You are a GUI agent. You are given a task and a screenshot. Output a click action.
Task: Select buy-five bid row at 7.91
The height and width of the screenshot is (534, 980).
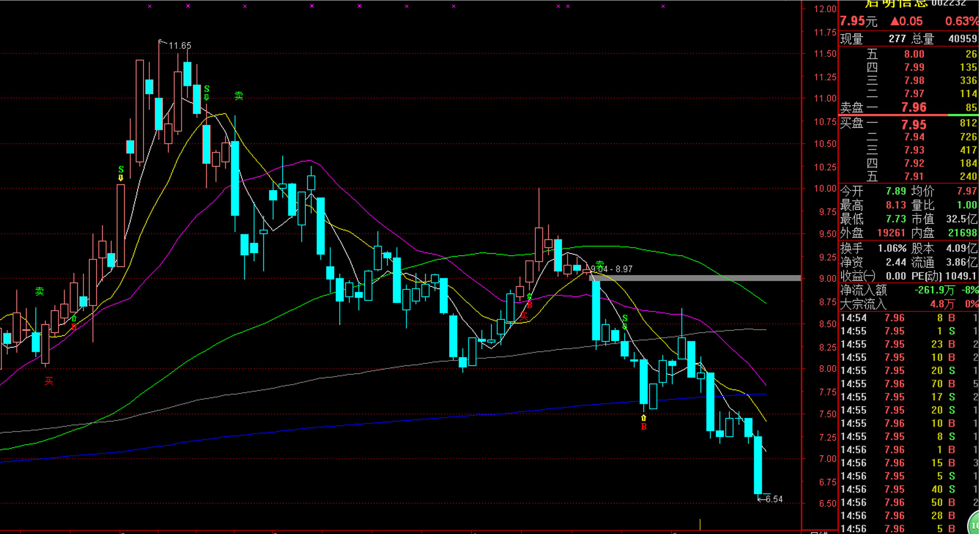coord(909,176)
